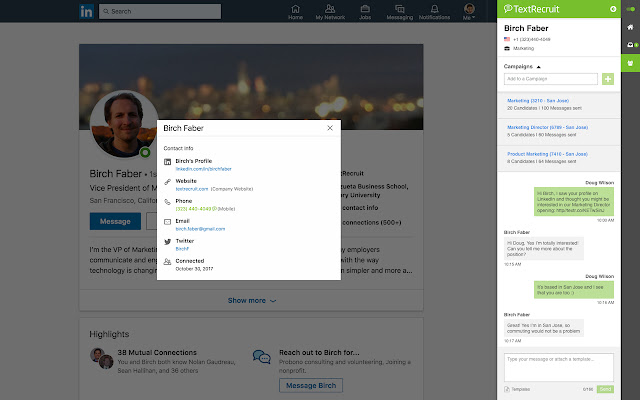Open the Birchf Twitter handle link
This screenshot has height=400, width=640.
pyautogui.click(x=182, y=249)
